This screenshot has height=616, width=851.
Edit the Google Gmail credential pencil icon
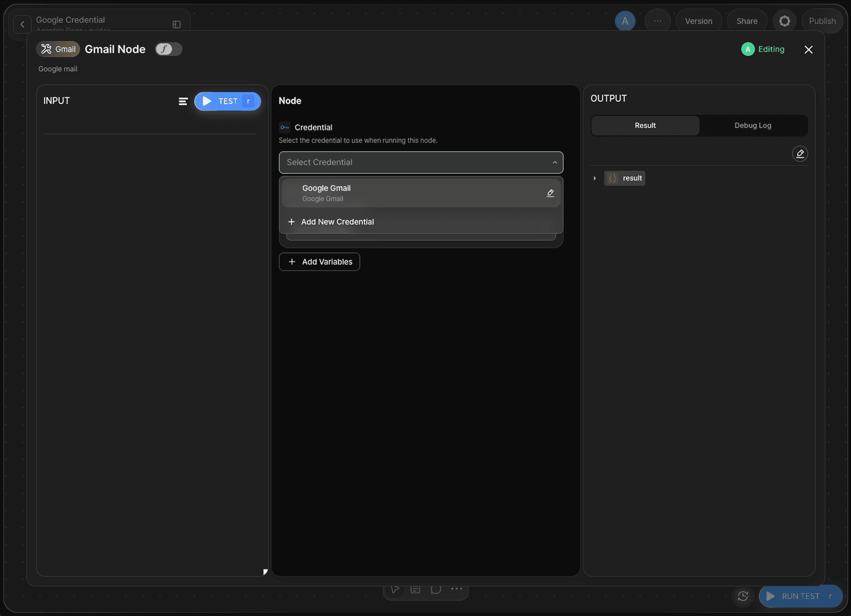550,193
